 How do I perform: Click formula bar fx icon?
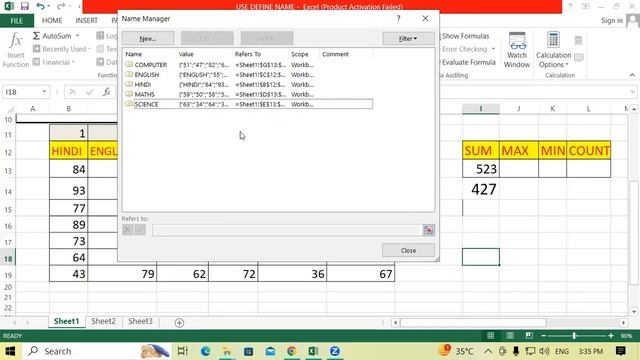pos(107,92)
